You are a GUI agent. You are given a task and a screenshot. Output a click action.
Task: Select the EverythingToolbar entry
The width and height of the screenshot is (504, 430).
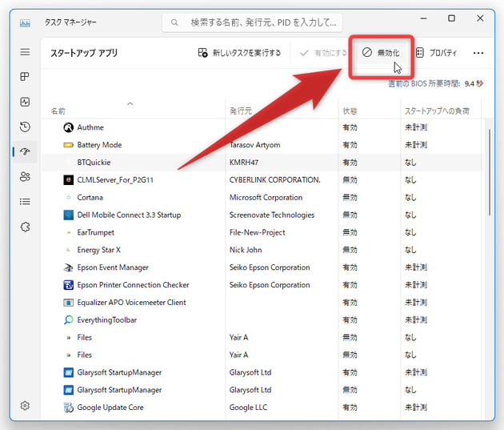pos(106,320)
